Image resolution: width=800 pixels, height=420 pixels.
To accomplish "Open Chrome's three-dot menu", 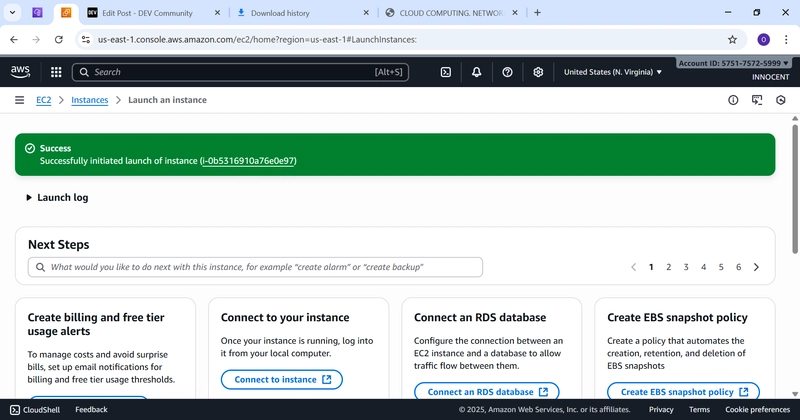I will (786, 39).
